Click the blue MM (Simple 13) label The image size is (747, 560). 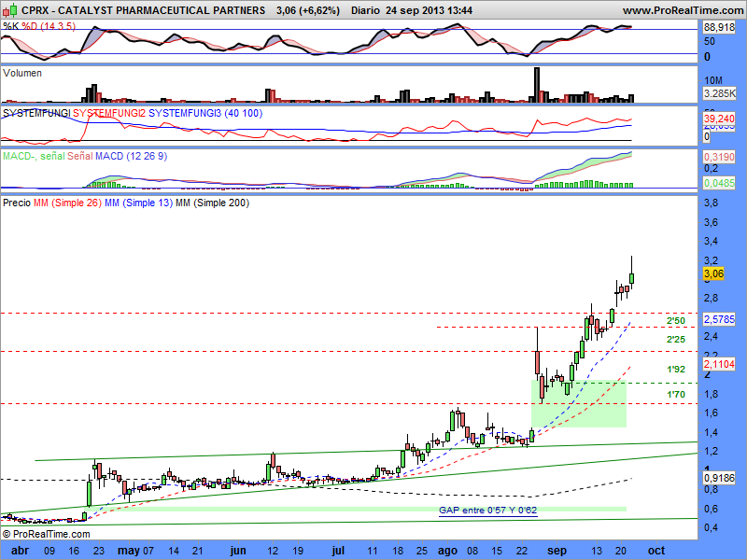[x=138, y=203]
